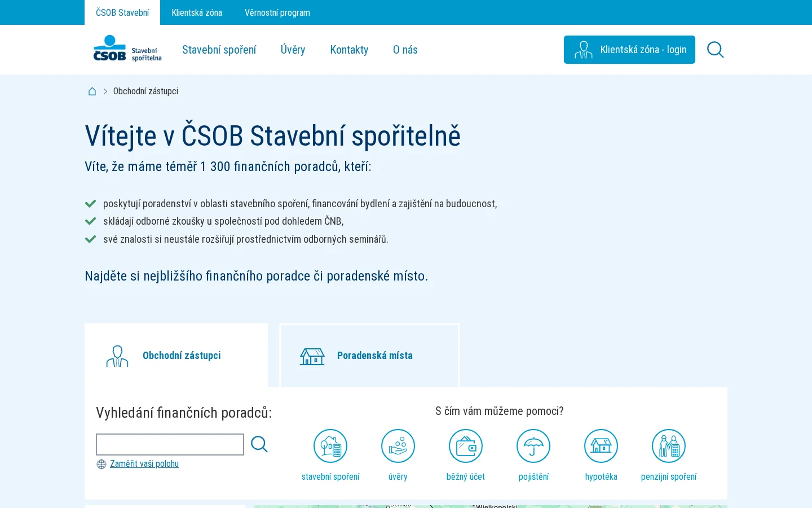Screen dimensions: 812x508
Task: Submit advisor search with magnifier icon
Action: (259, 444)
